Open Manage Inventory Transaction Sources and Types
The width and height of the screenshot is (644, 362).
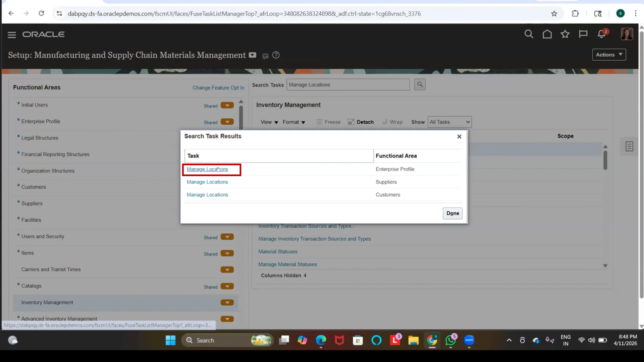[315, 239]
